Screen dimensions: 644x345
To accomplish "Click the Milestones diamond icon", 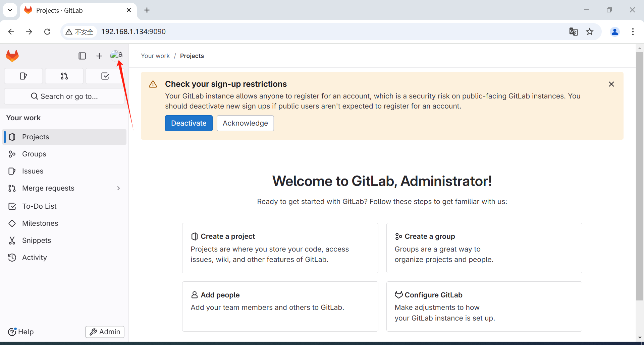I will tap(12, 223).
